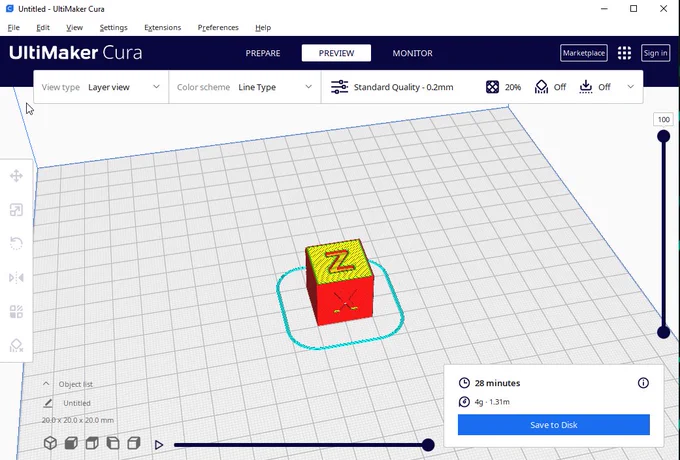
Task: Select the sliced Z calibration cube model
Action: coord(340,282)
